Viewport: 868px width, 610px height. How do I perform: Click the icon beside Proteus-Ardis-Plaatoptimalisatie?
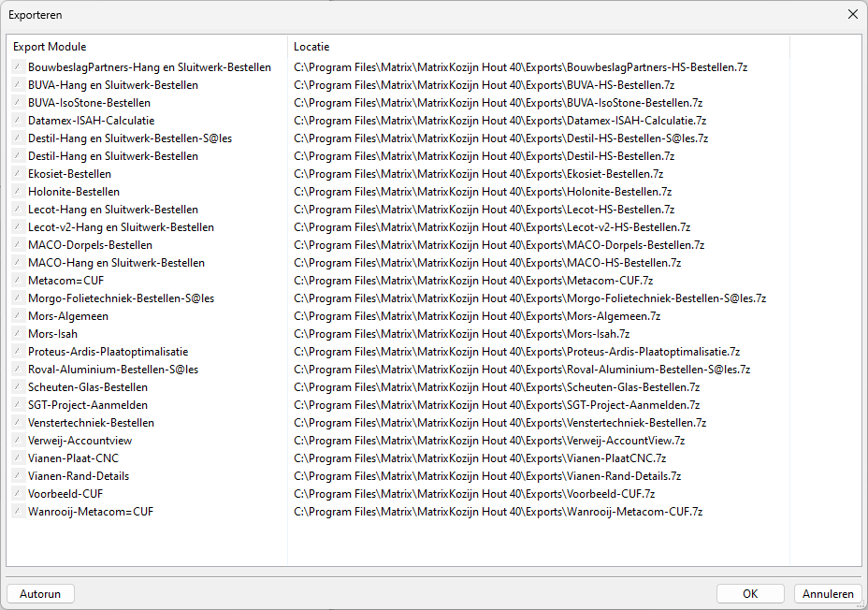pos(19,352)
